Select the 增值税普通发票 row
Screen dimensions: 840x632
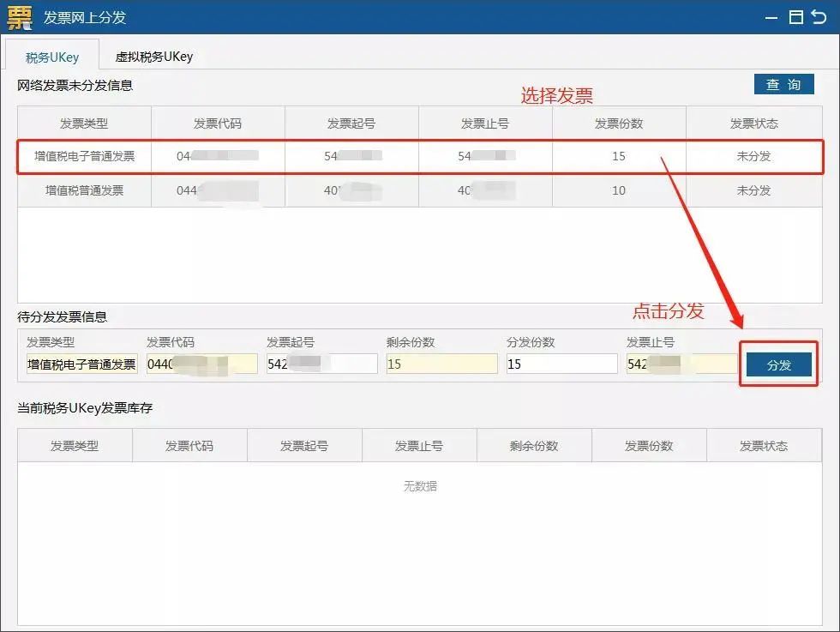click(420, 190)
